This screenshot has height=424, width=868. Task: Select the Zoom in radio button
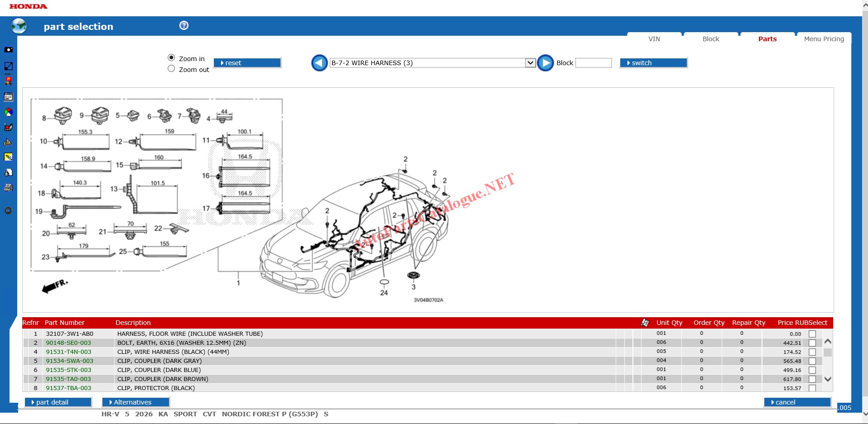(171, 58)
